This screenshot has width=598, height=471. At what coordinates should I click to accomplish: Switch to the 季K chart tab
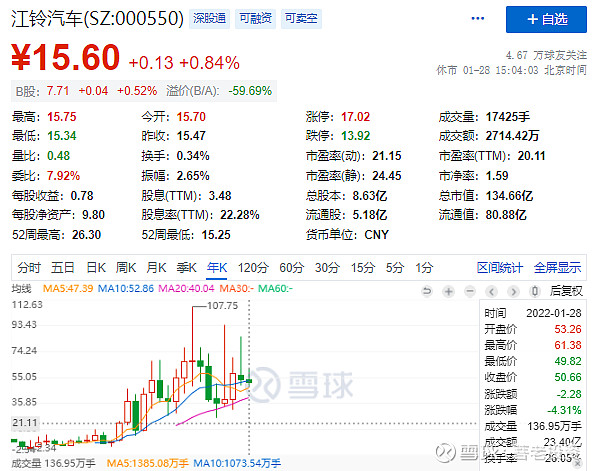(x=186, y=268)
